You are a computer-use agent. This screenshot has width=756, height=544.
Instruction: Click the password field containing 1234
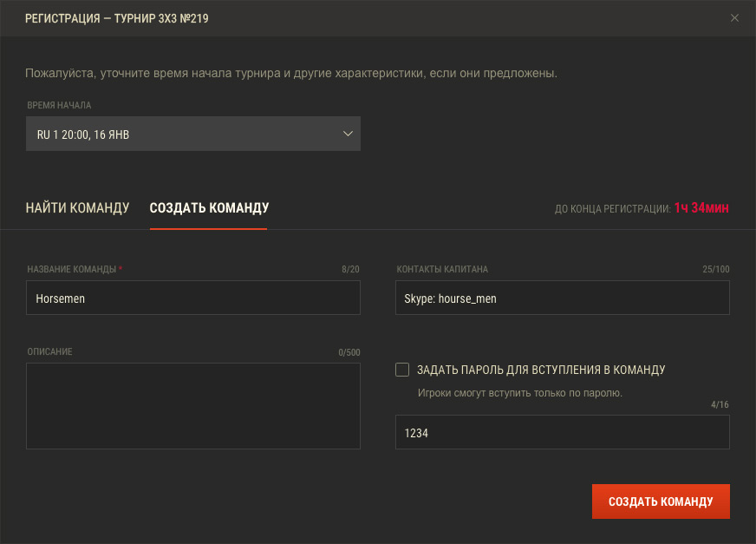562,432
